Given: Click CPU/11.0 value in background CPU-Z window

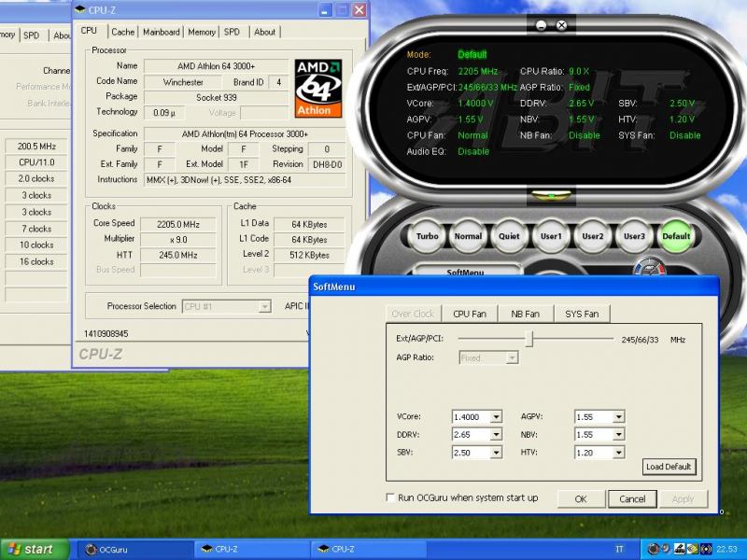Looking at the screenshot, I should (x=36, y=162).
